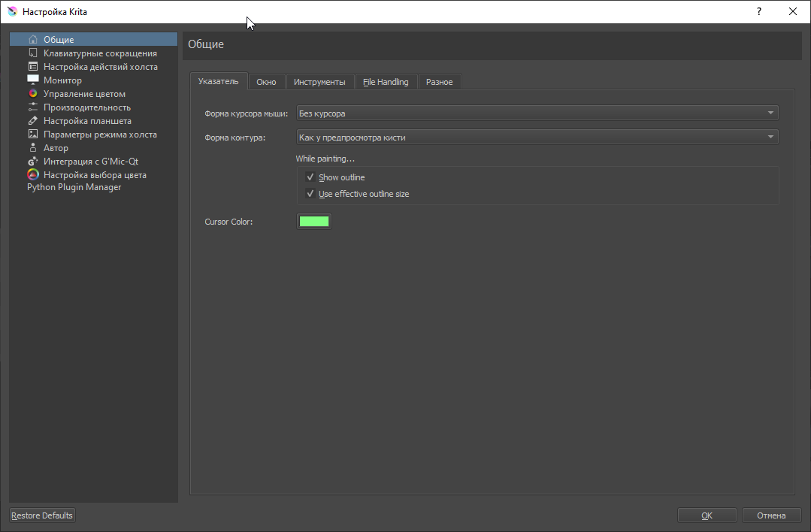Switch to the Окно tab
This screenshot has width=811, height=532.
click(266, 82)
